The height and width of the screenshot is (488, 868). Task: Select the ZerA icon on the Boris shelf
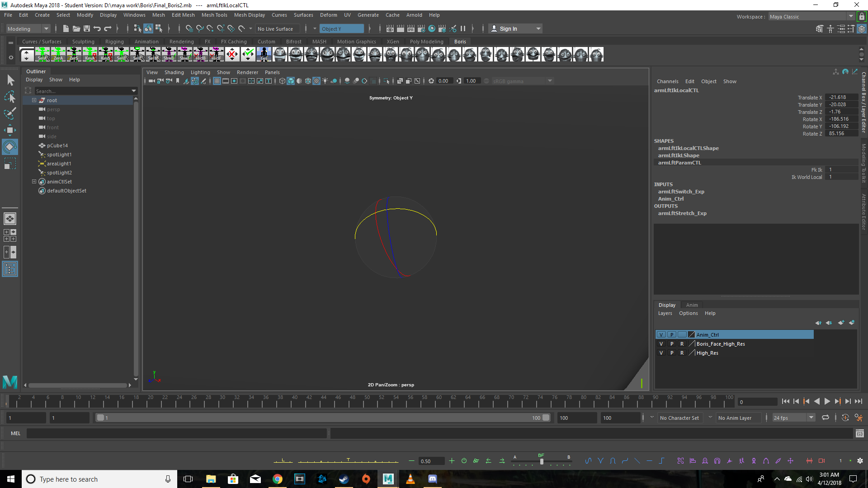tap(58, 54)
